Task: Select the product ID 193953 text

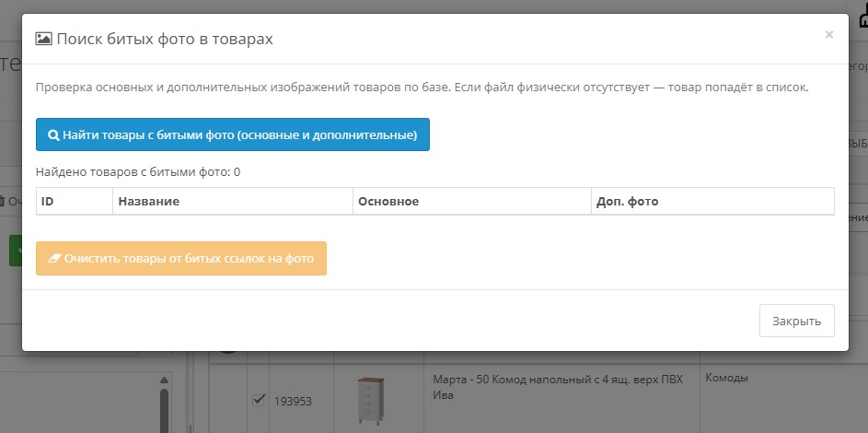Action: tap(293, 401)
